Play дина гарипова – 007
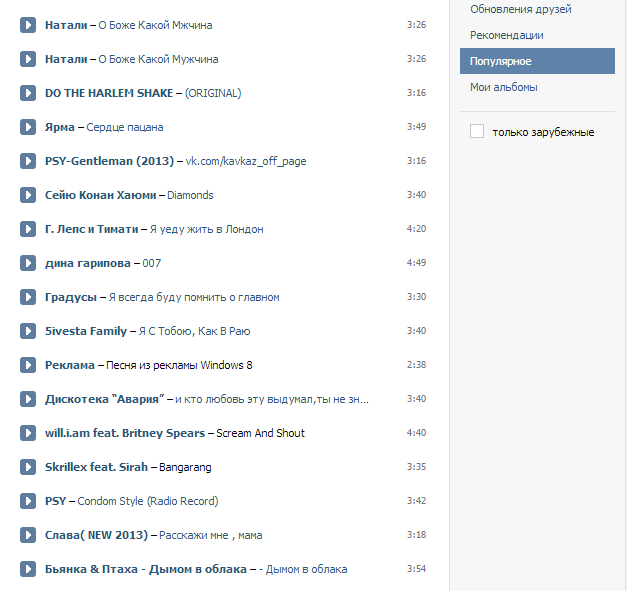 (28, 263)
